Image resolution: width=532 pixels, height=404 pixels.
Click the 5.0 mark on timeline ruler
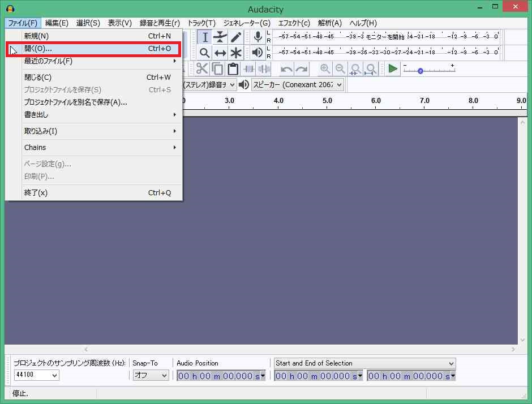point(327,100)
